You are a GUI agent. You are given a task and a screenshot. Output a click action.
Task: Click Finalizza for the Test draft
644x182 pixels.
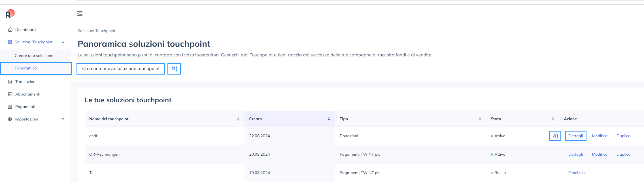click(x=576, y=173)
